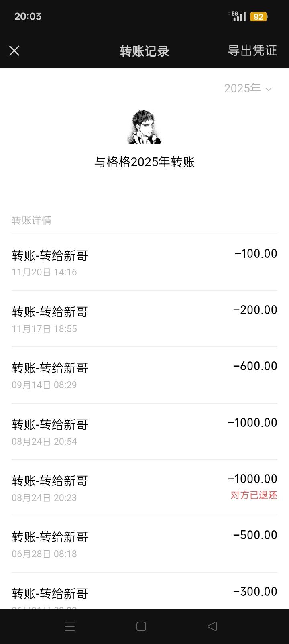Open the 2025年 year dropdown
The width and height of the screenshot is (289, 644).
(x=248, y=88)
